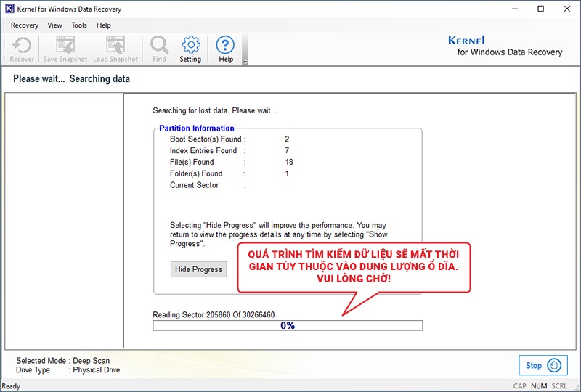Click the Searching for lost data message
Viewport: 581px width, 392px height.
coord(215,110)
